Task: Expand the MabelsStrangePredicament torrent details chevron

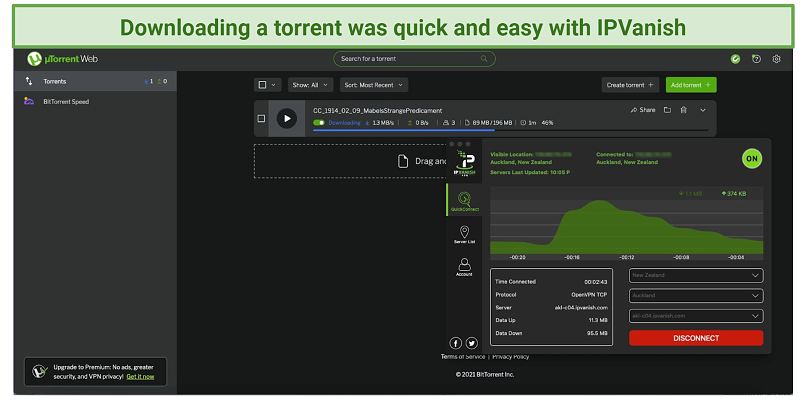Action: [703, 110]
